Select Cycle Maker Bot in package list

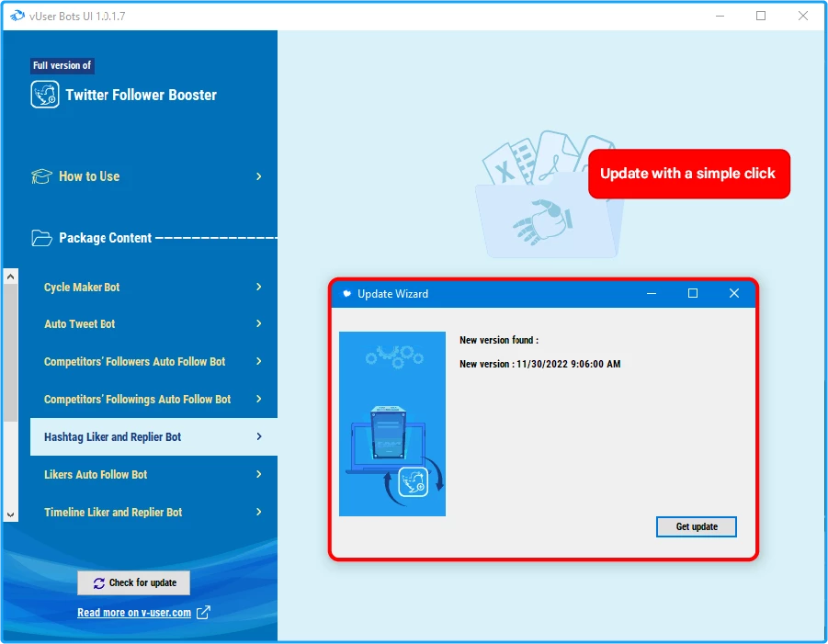point(153,287)
